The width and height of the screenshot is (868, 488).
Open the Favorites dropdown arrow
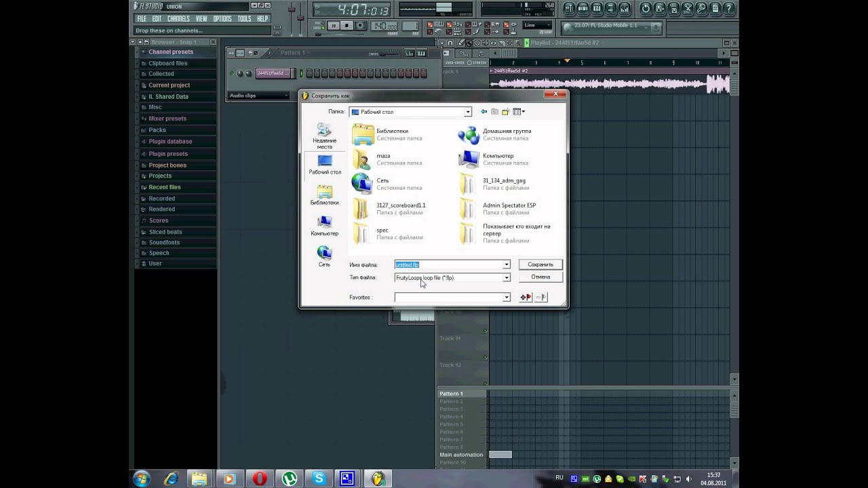point(506,297)
